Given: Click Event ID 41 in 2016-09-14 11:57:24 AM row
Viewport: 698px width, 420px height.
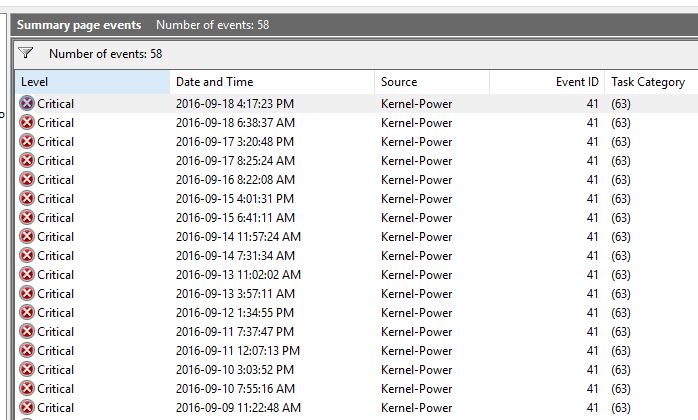Looking at the screenshot, I should (592, 237).
